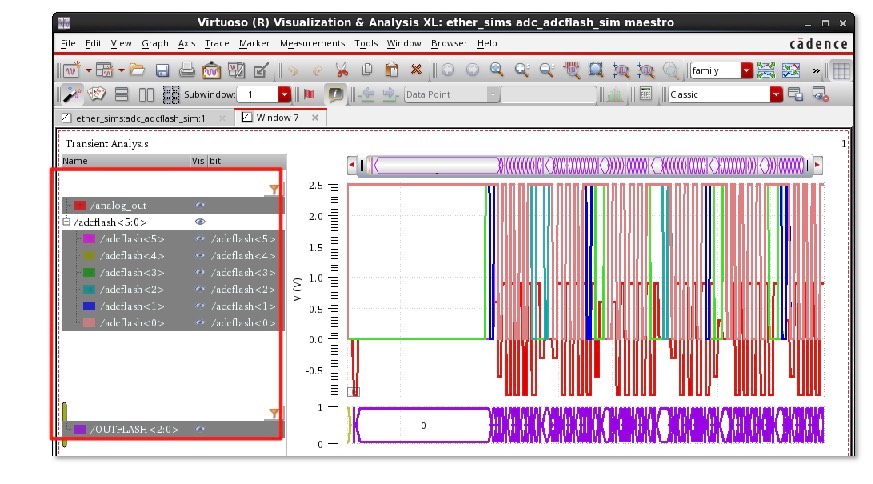Open the Browser menu
Viewport: 873px width, 484px height.
pos(448,43)
